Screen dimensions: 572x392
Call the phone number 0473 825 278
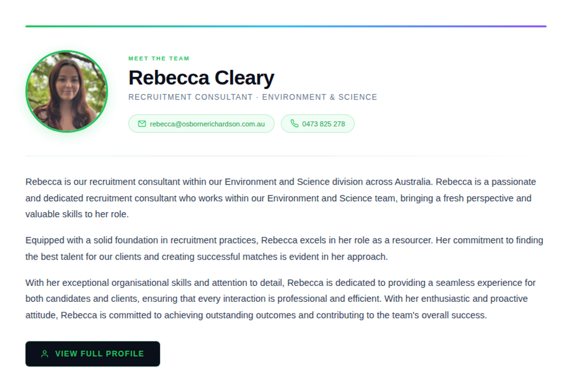click(x=323, y=124)
